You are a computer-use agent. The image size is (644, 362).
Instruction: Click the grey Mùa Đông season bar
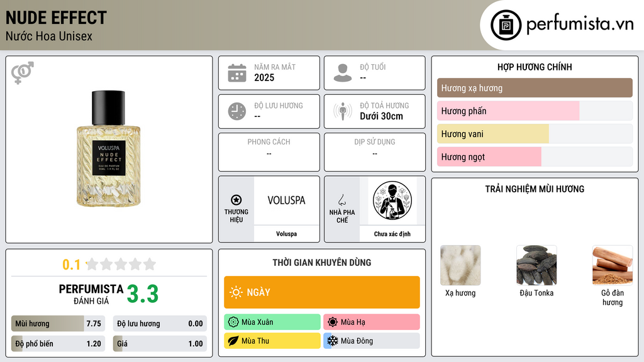(x=372, y=341)
